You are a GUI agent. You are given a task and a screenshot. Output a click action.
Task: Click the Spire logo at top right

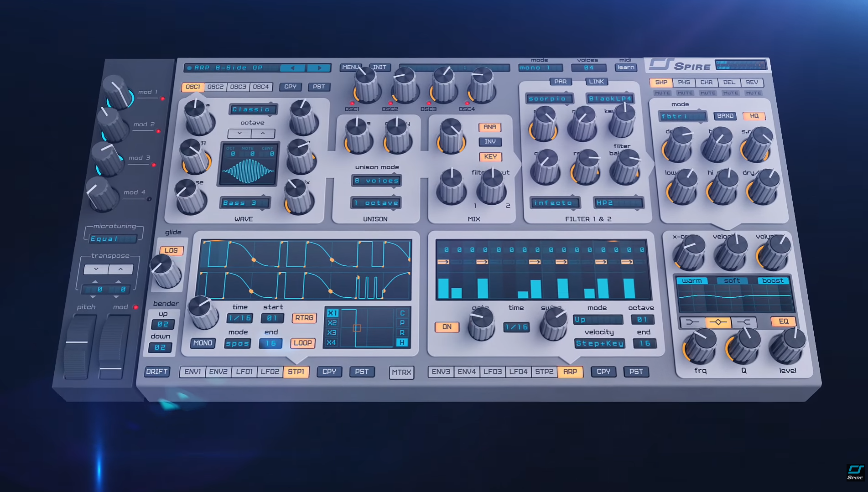point(680,65)
